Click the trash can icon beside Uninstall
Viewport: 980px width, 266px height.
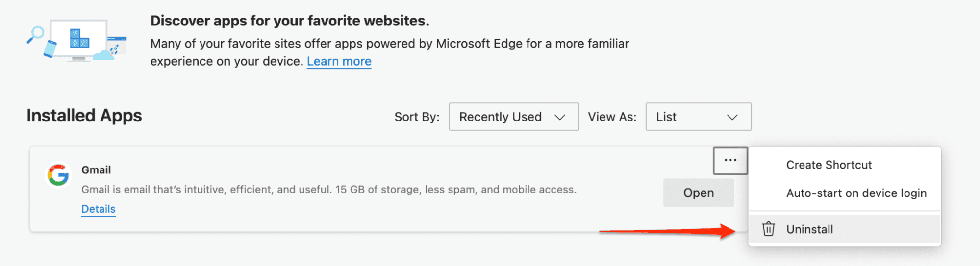click(x=768, y=229)
